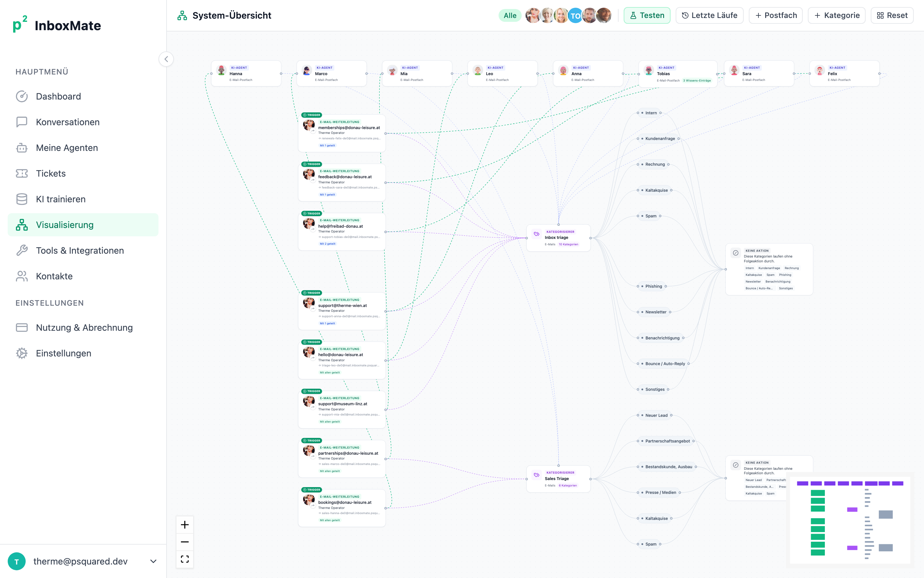Click Felix agent avatar icon
The image size is (924, 578).
[820, 70]
